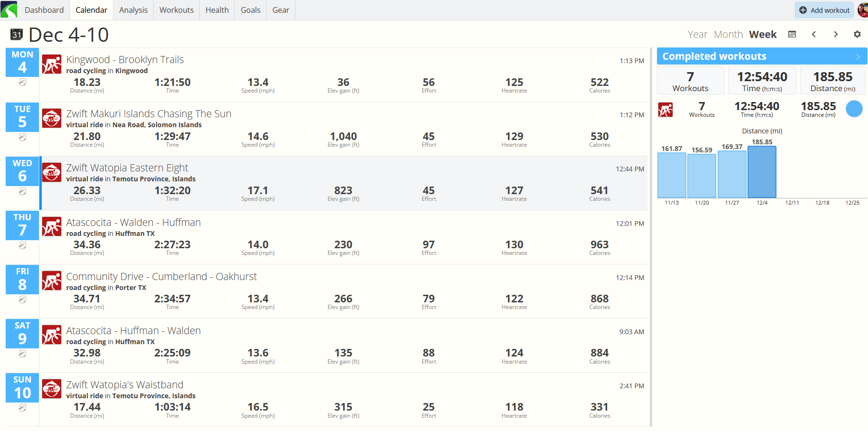
Task: Select the Calendar tab
Action: (x=92, y=10)
